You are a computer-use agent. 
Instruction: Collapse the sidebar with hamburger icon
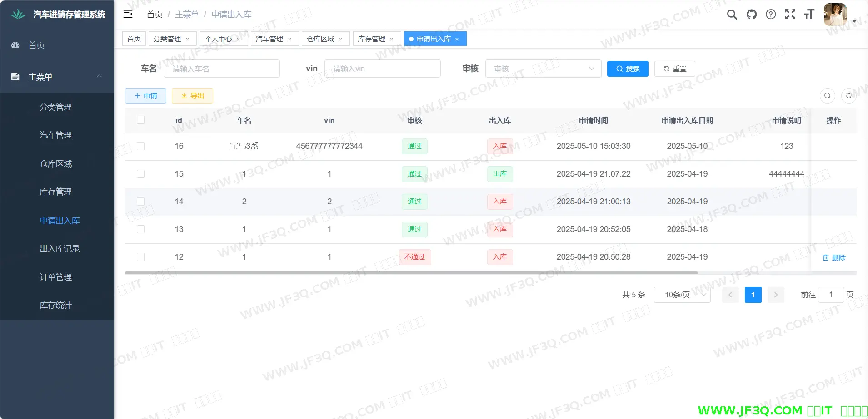(x=128, y=14)
